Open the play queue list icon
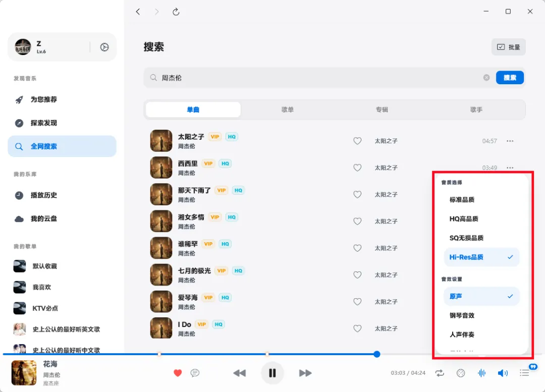The height and width of the screenshot is (392, 545). click(x=524, y=373)
